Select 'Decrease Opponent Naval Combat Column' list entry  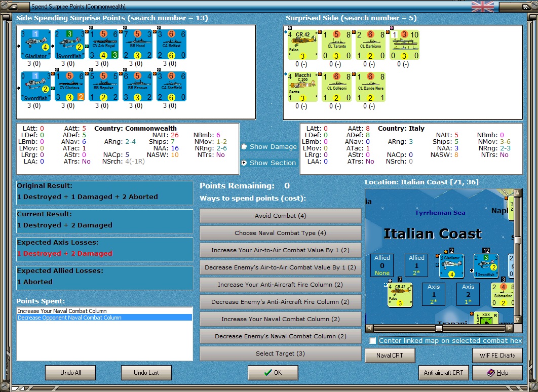pyautogui.click(x=105, y=318)
